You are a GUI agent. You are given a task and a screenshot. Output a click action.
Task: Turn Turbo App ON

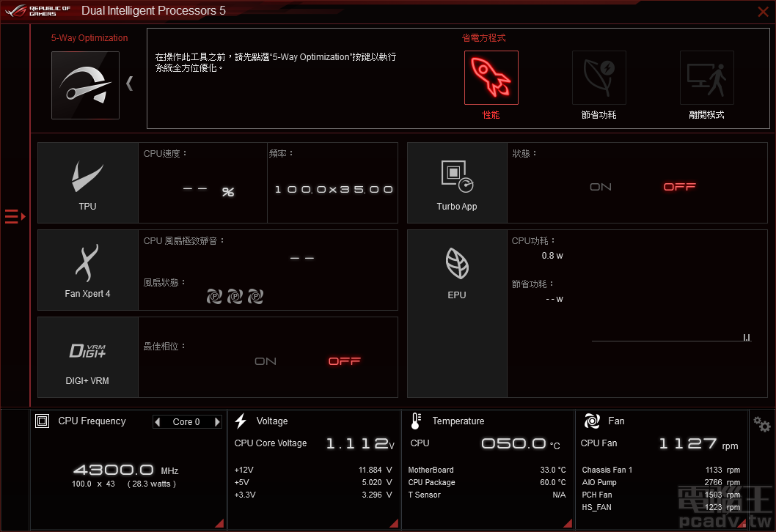point(600,187)
